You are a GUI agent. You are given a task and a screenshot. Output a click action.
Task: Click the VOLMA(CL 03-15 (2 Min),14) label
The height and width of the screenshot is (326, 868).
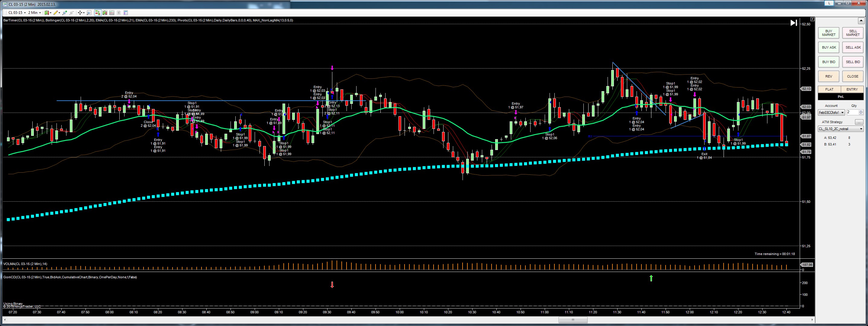(x=25, y=264)
